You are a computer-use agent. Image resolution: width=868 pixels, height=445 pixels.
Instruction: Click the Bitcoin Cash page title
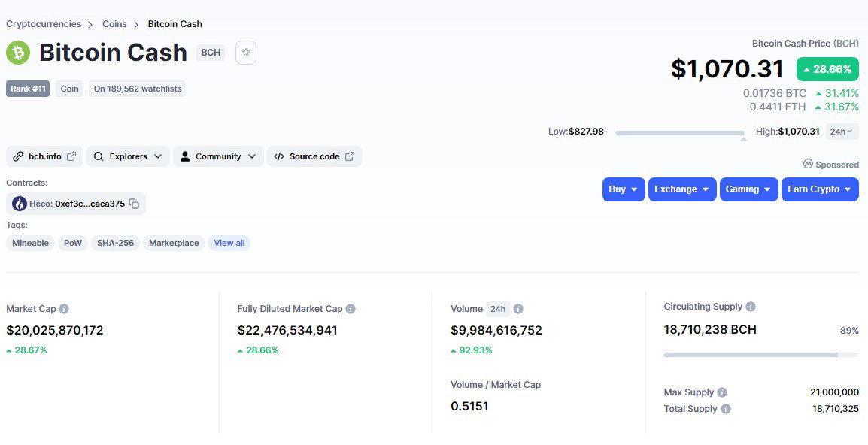pos(113,53)
